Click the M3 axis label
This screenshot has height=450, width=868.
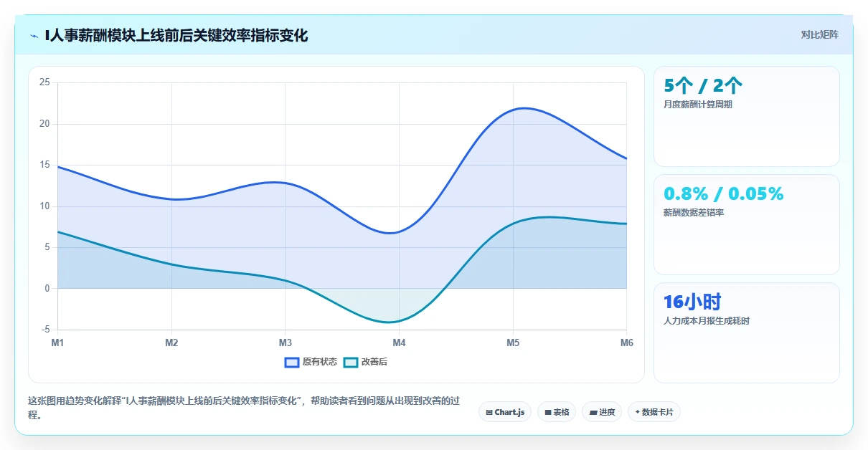(286, 343)
